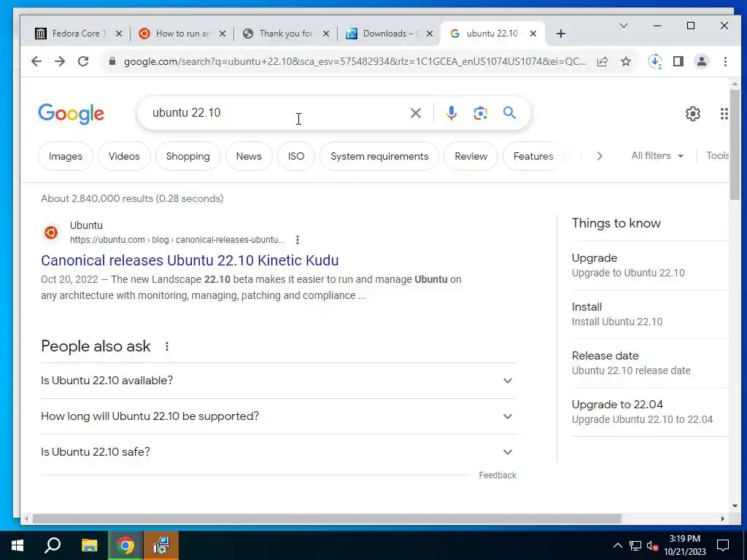Open the network icon in the system tray
The image size is (747, 560).
tap(635, 545)
